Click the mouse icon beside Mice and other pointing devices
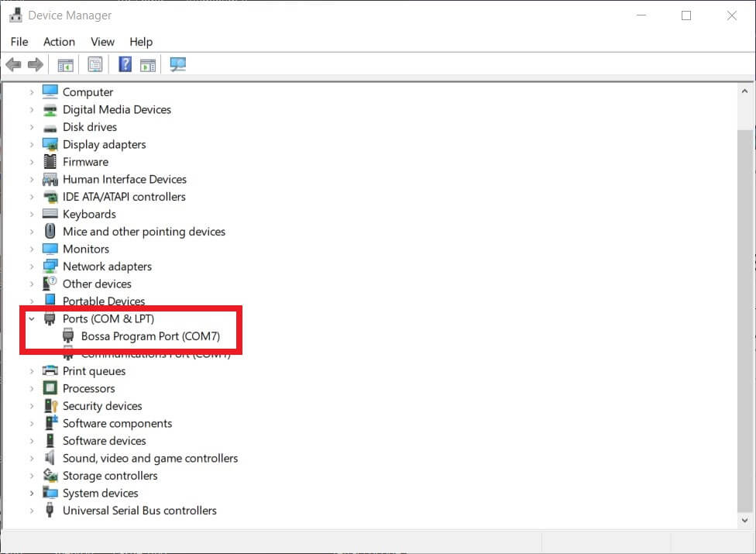 (x=50, y=232)
